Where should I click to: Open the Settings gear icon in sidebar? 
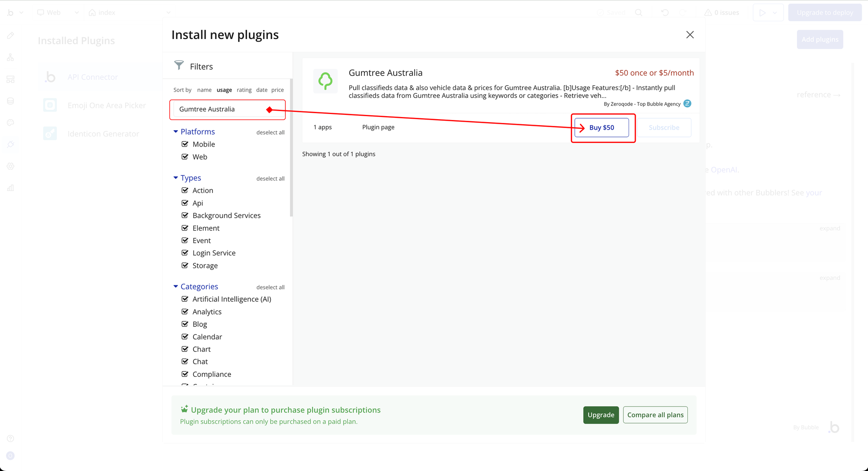11,166
